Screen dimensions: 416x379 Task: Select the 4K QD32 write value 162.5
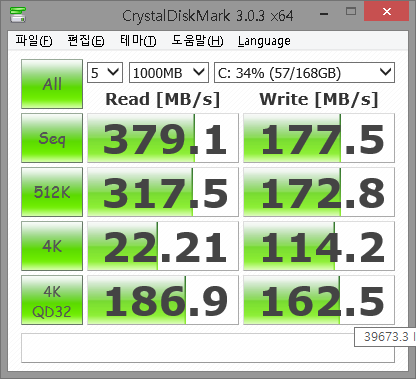click(319, 300)
